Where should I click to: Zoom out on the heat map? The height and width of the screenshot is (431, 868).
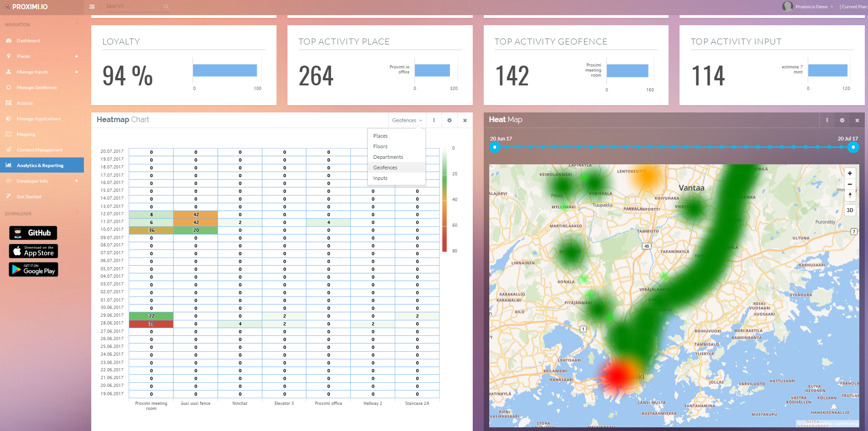click(850, 184)
